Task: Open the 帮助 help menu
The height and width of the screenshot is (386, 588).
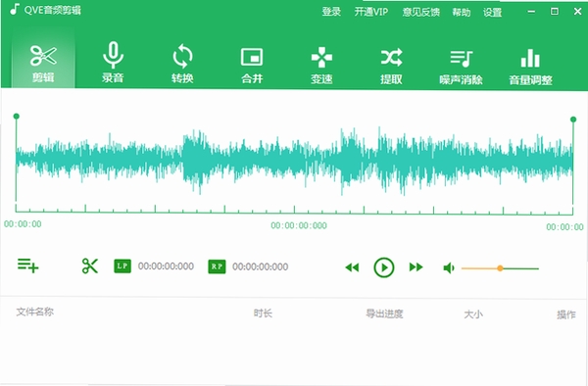Action: tap(461, 13)
